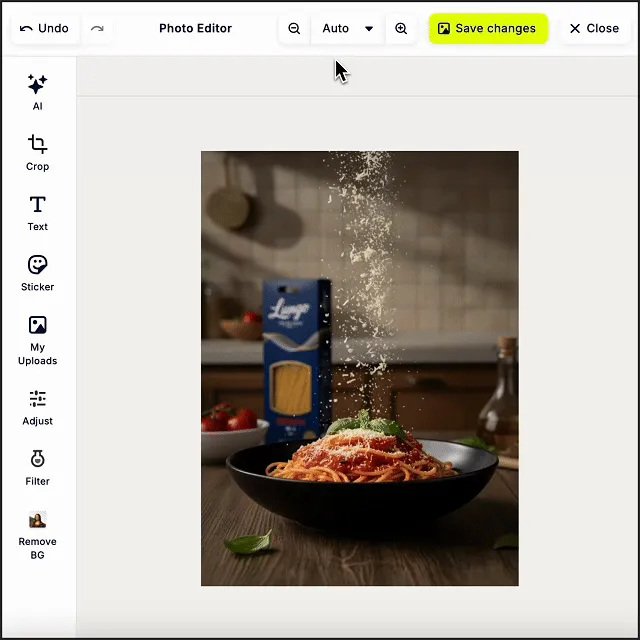This screenshot has width=640, height=640.
Task: Zoom out with the minus magnifier
Action: click(294, 29)
